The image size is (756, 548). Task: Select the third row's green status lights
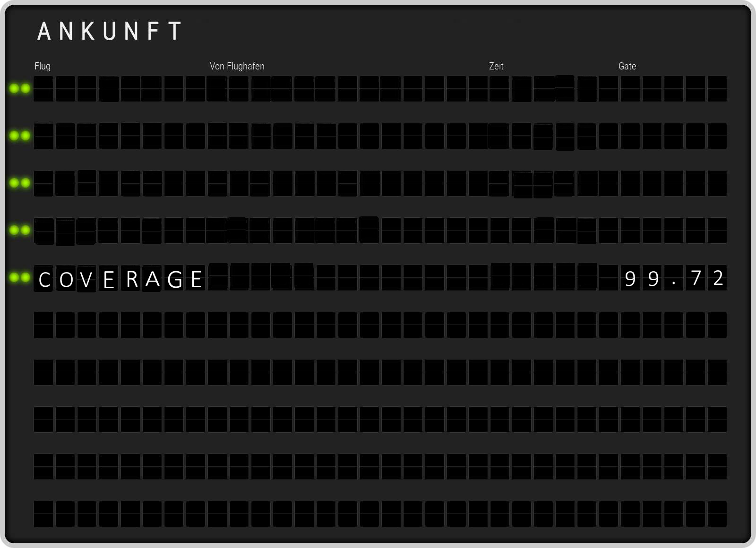(x=20, y=183)
